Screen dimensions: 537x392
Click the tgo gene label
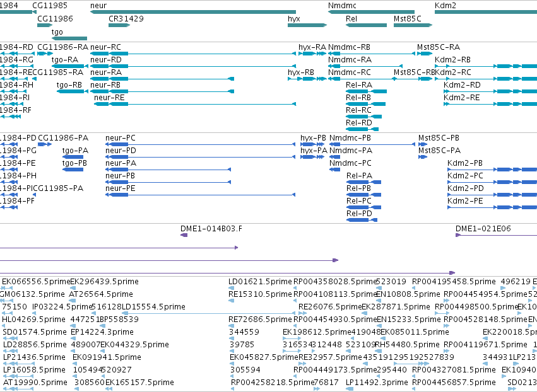coord(57,32)
